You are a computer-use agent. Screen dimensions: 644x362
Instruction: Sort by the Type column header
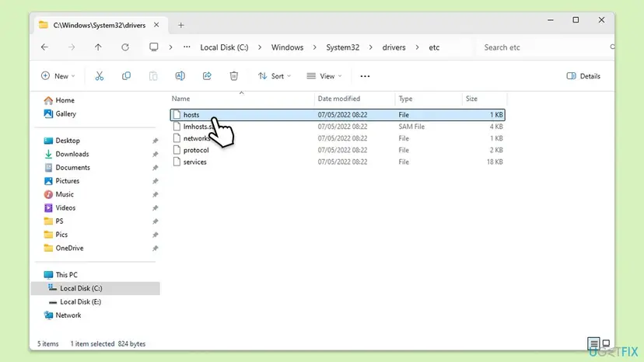[429, 99]
